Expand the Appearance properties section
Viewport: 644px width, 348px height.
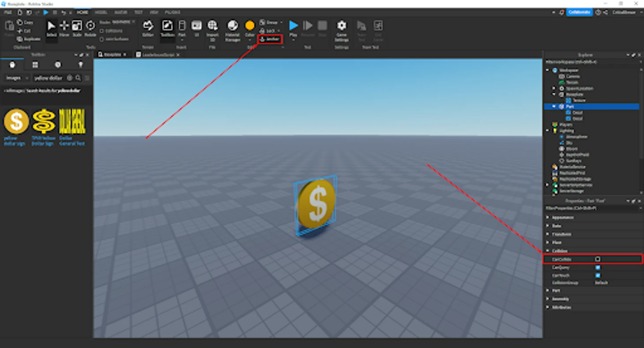[548, 217]
